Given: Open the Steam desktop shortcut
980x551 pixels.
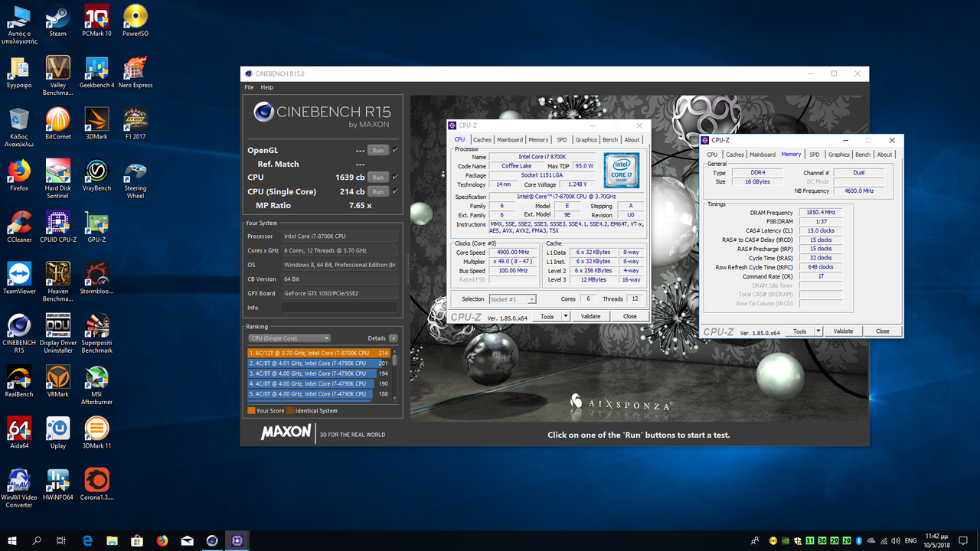Looking at the screenshot, I should click(57, 20).
